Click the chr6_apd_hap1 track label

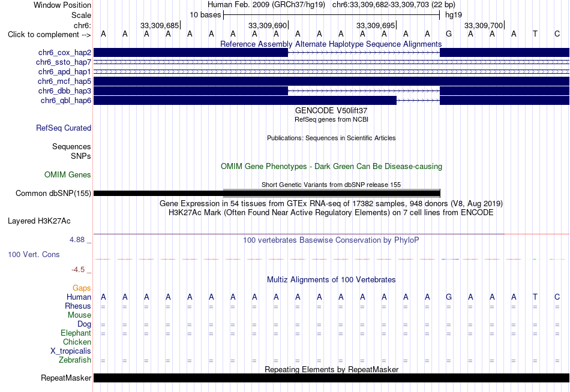[x=64, y=71]
